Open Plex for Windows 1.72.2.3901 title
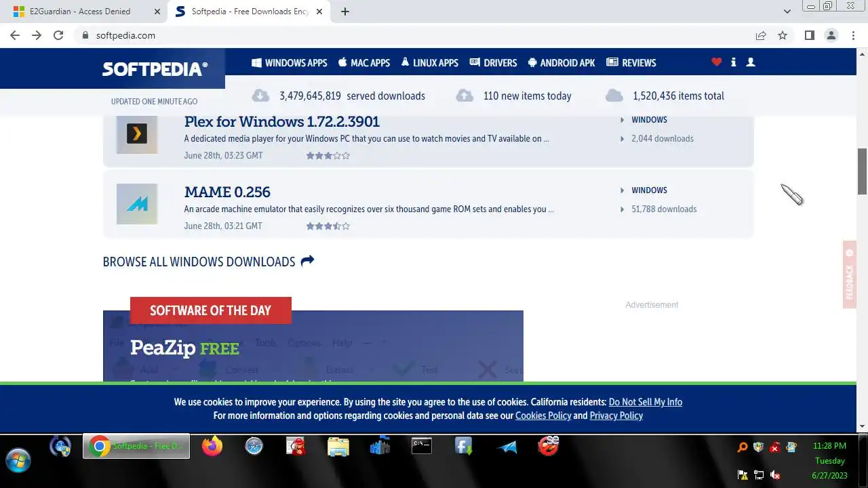The image size is (868, 488). pyautogui.click(x=282, y=121)
